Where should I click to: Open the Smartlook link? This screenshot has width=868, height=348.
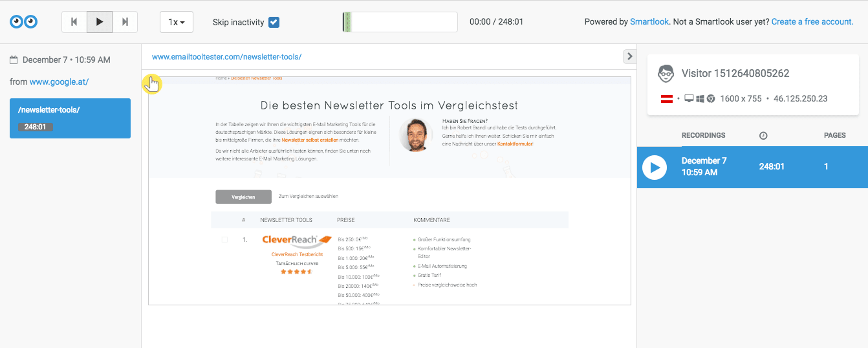tap(649, 21)
